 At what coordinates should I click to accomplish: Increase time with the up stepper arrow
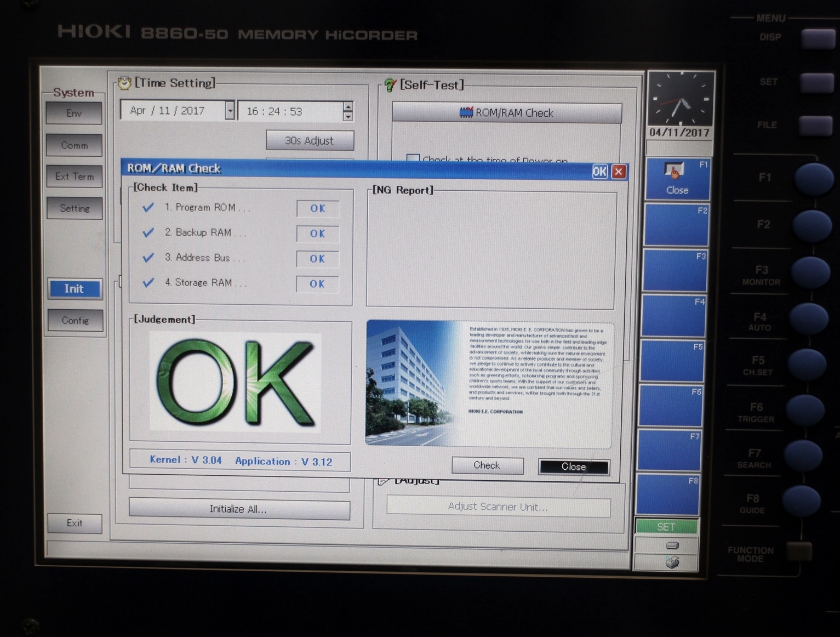348,106
